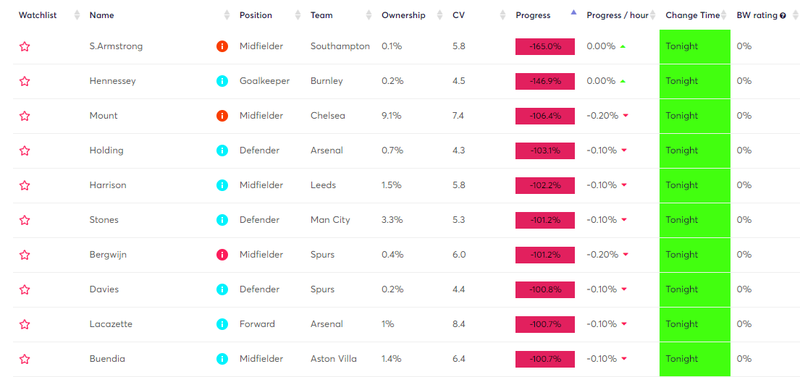800x377 pixels.
Task: Open the Hennessey info icon
Action: click(x=222, y=81)
